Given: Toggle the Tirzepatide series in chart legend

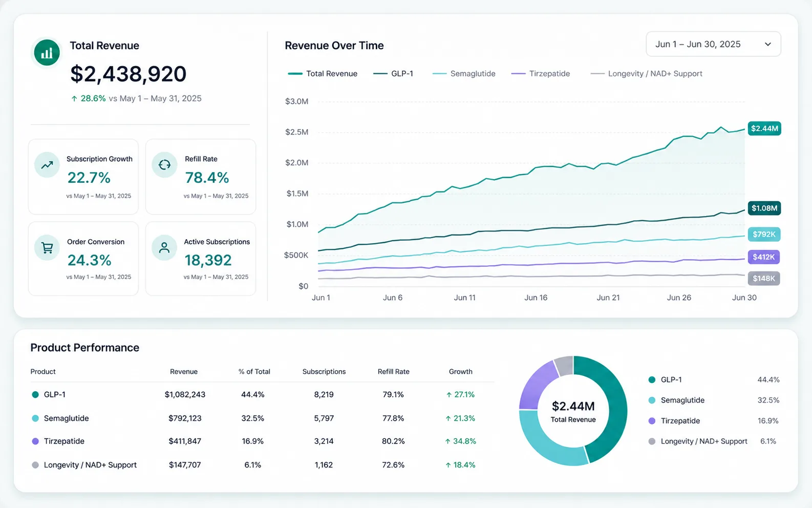Looking at the screenshot, I should 541,74.
